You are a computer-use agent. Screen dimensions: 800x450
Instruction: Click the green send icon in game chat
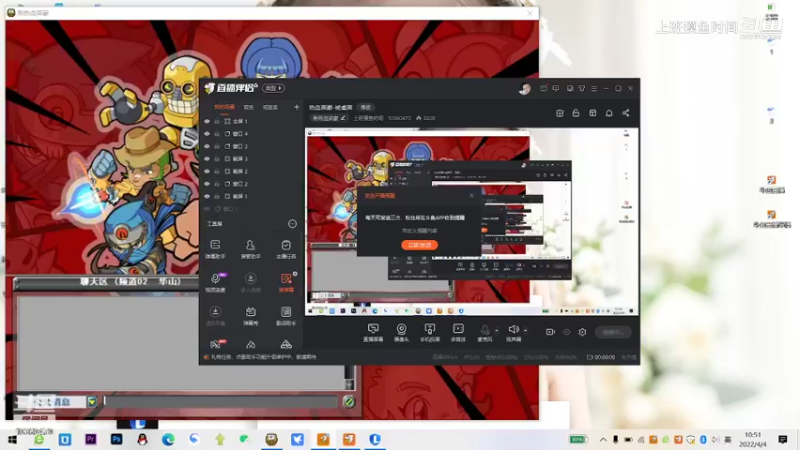[x=349, y=402]
